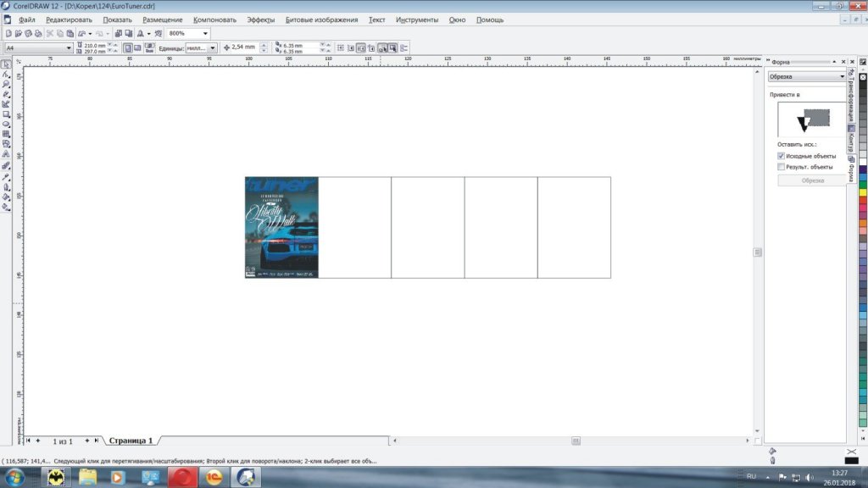Enable the Результ. объекты checkbox
Screen dimensions: 868x488
(x=781, y=167)
